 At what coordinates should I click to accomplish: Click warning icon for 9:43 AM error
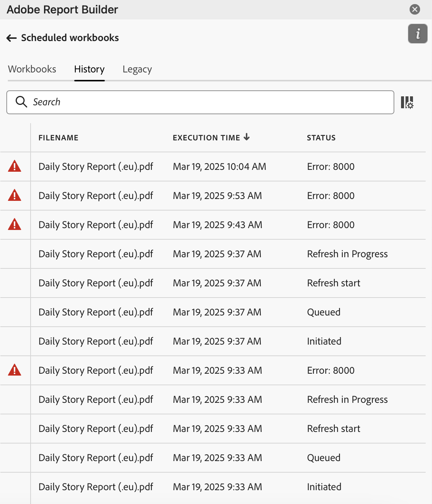tap(15, 224)
